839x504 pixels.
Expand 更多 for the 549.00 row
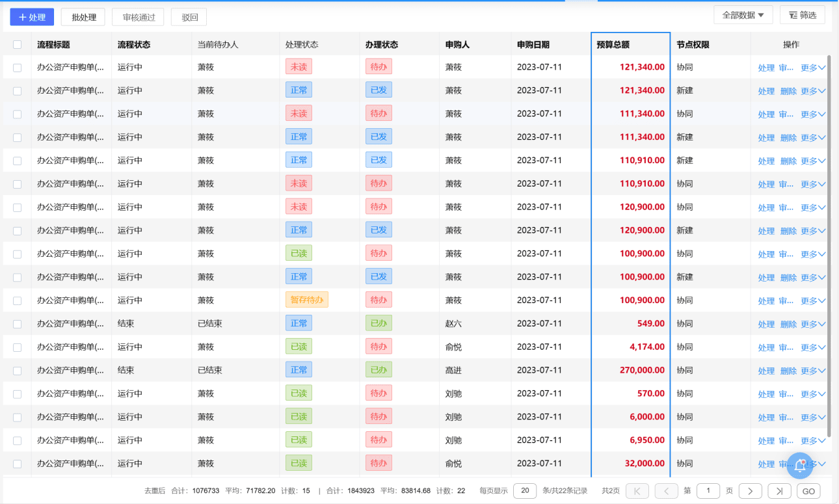pyautogui.click(x=813, y=324)
